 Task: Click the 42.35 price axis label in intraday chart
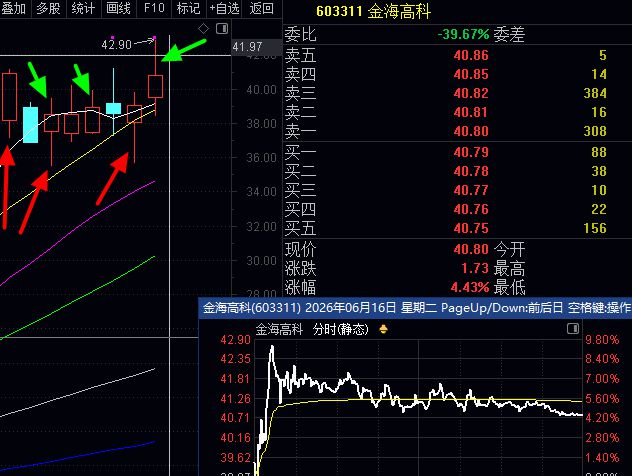tap(235, 359)
